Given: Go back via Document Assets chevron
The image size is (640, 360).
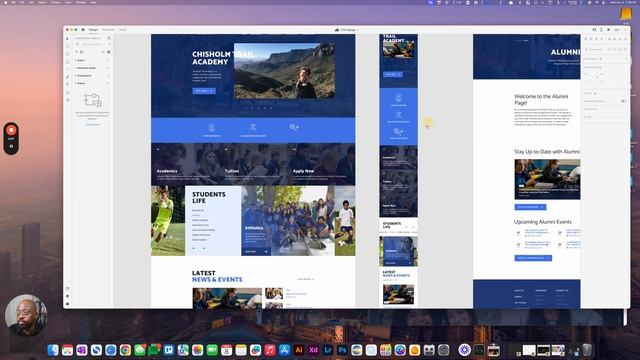Looking at the screenshot, I should (76, 38).
